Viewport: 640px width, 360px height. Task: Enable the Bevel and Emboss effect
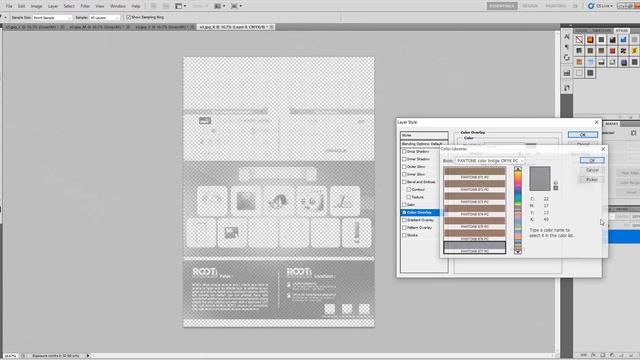[x=404, y=182]
